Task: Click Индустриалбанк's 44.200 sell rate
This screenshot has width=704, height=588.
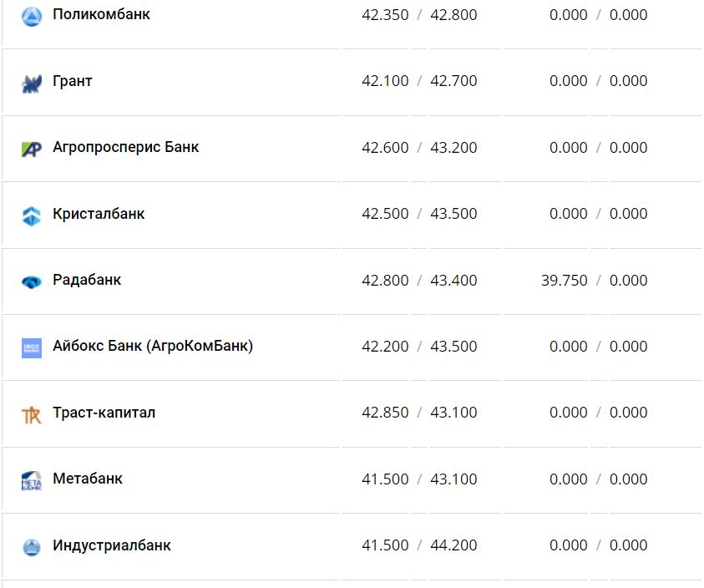Action: pyautogui.click(x=453, y=545)
